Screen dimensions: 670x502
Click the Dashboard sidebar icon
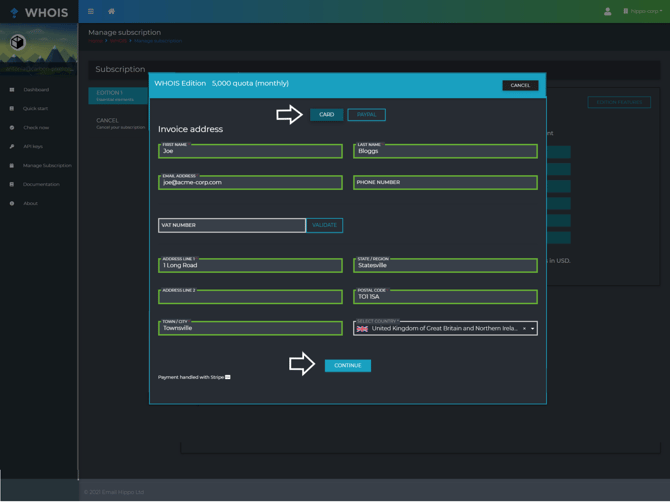click(12, 90)
